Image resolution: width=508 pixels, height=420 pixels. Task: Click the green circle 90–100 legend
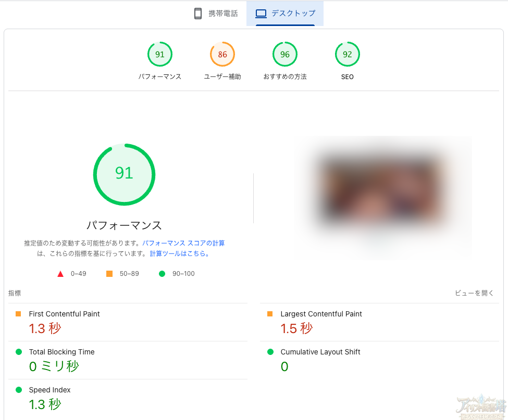[162, 274]
